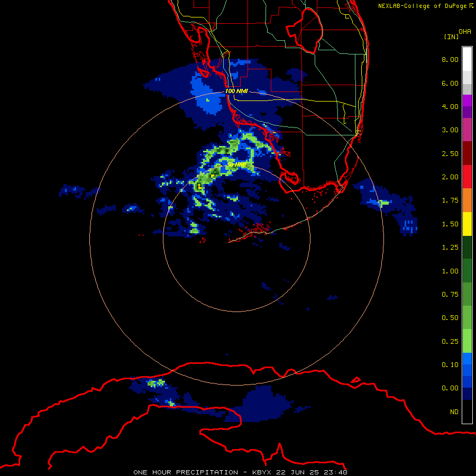Click the 6.00 legend value
Screen dimensions: 476x476
point(450,83)
